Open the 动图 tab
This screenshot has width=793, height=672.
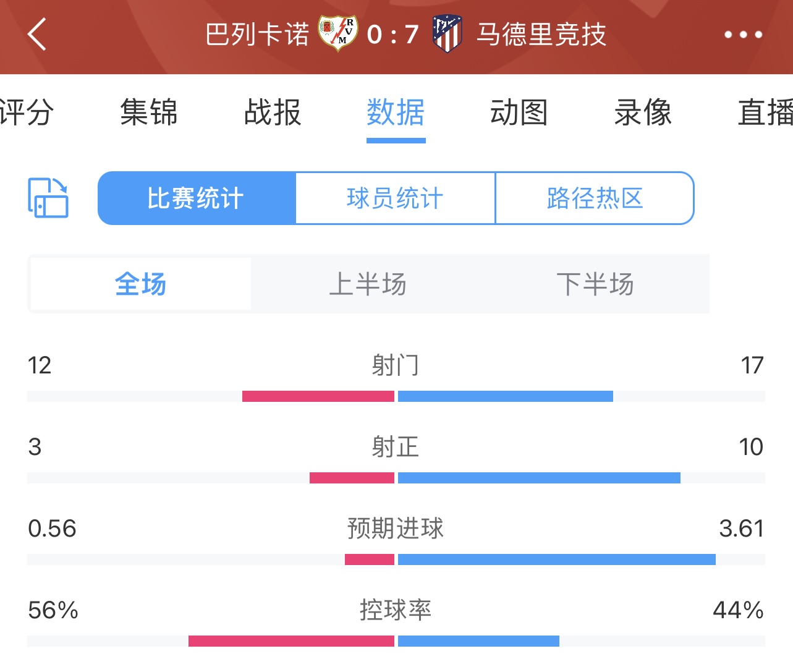coord(519,113)
